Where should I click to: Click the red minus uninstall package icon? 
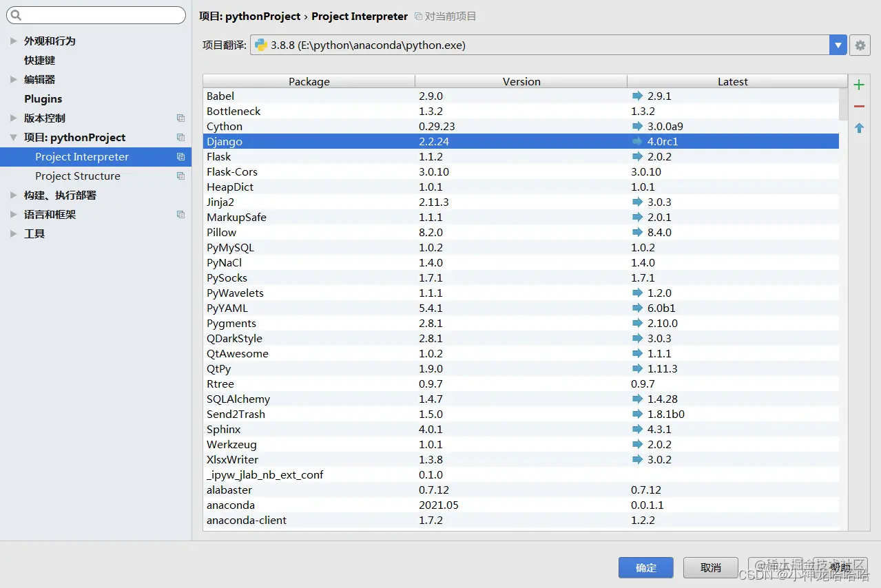(859, 106)
